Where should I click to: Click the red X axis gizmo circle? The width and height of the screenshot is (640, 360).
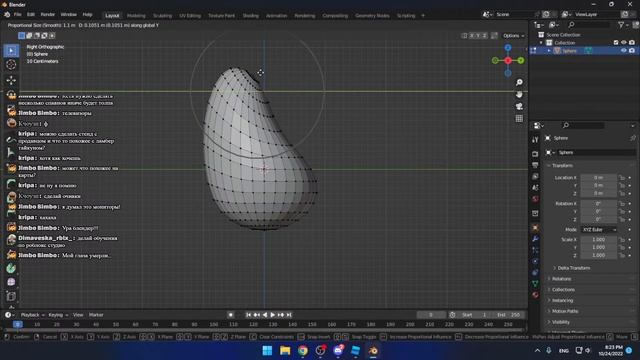pos(508,60)
